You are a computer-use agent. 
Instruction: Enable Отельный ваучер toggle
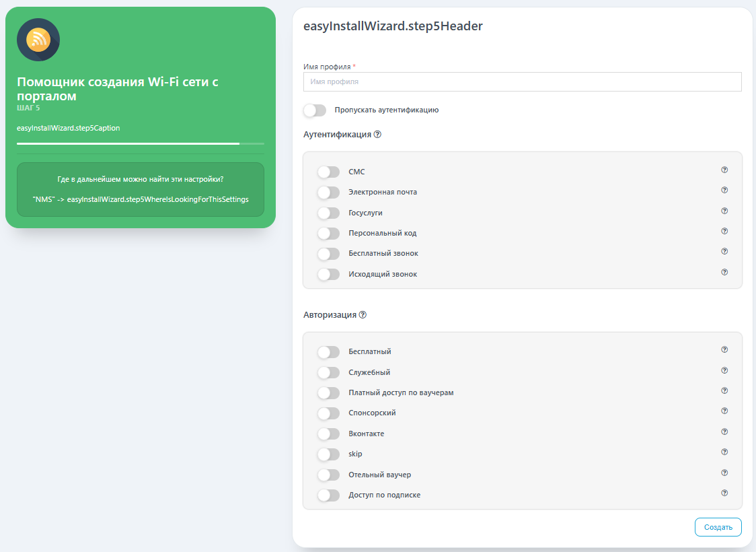click(x=328, y=475)
